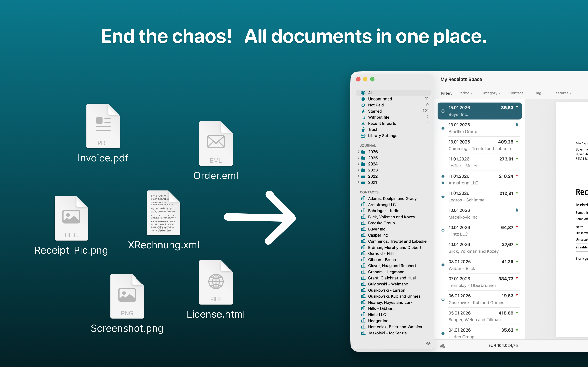Open Library Settings via folder-gear icon
This screenshot has height=367, width=588.
[363, 136]
